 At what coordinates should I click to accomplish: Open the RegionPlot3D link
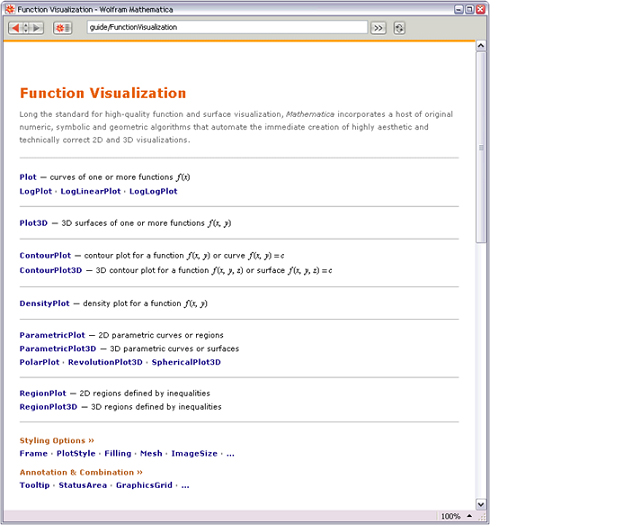tap(48, 407)
